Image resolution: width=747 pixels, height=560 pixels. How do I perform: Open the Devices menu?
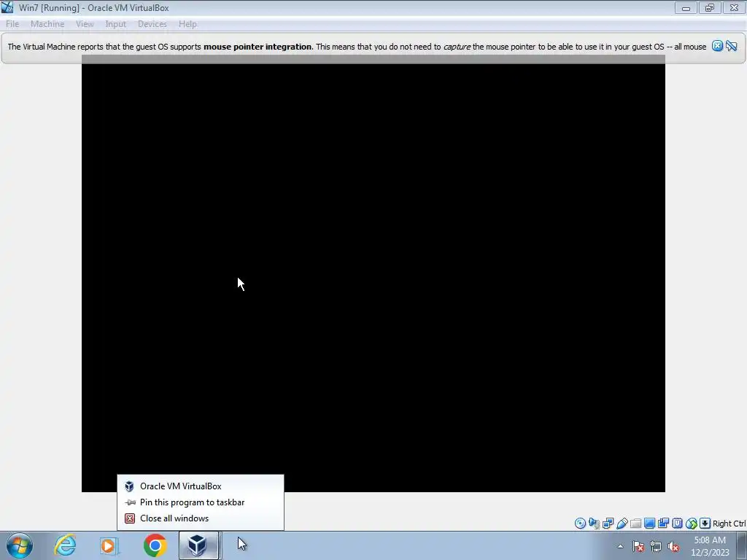tap(152, 24)
